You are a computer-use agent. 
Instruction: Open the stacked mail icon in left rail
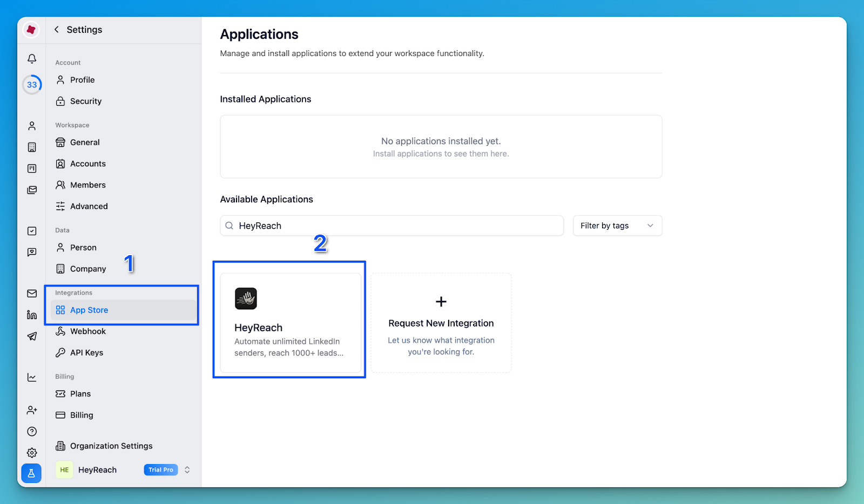coord(32,190)
